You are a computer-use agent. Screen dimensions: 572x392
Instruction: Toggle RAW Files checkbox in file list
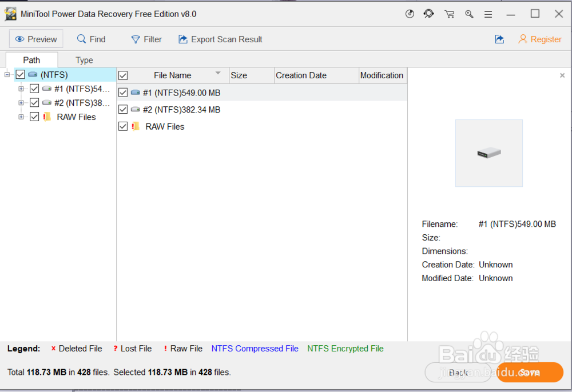pos(123,126)
